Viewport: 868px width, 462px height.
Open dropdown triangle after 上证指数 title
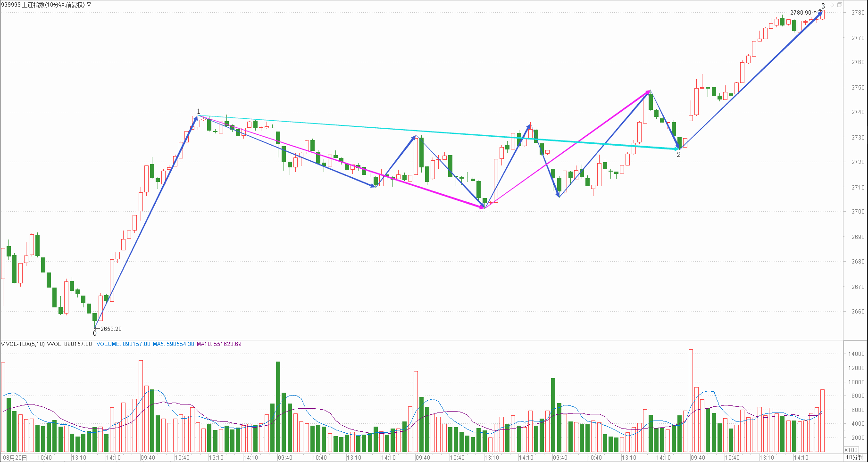click(89, 5)
